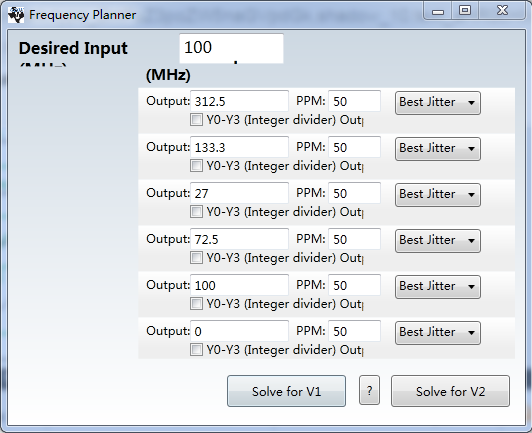Click the Output field containing 133.3
This screenshot has height=433, width=532.
(x=240, y=147)
